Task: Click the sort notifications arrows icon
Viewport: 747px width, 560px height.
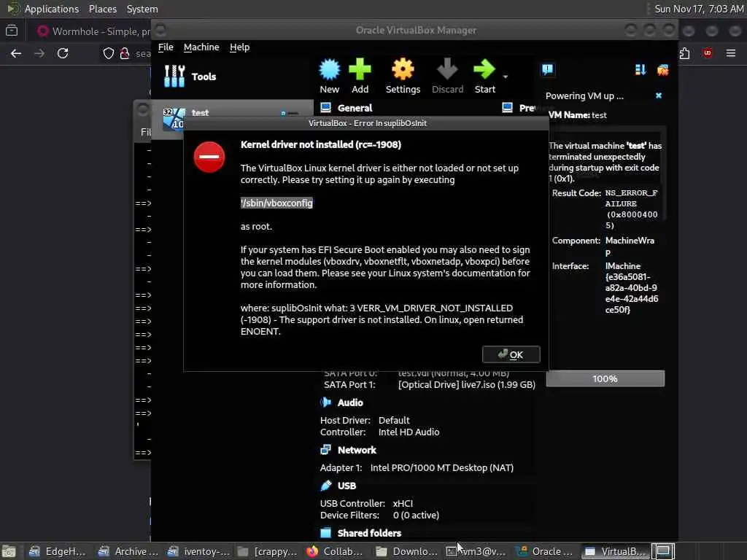Action: 640,70
